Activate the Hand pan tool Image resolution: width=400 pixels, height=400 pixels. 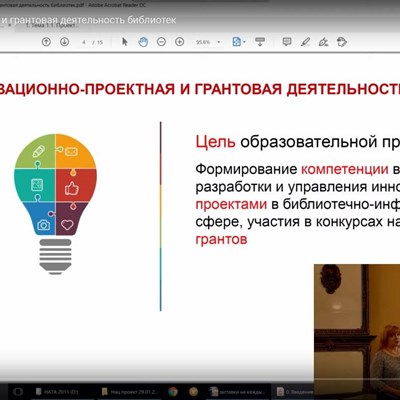coord(143,42)
